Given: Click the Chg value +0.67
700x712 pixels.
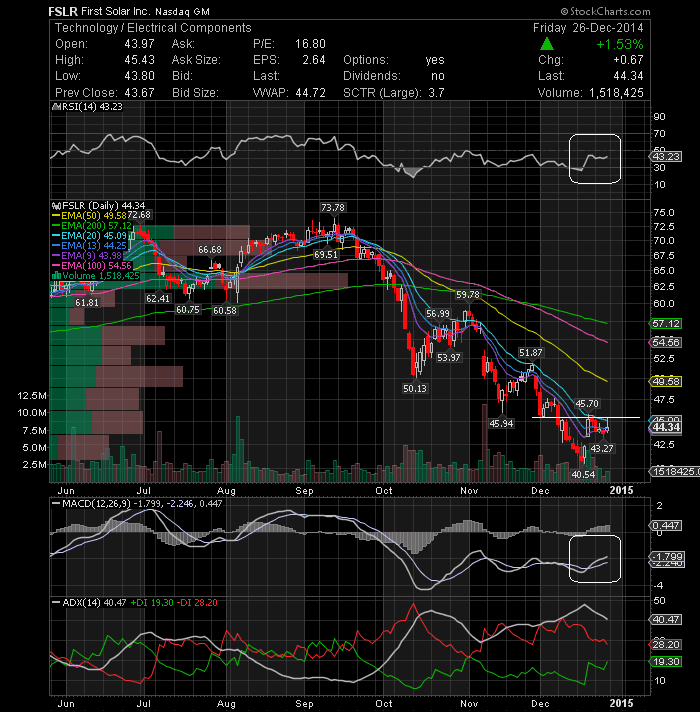Looking at the screenshot, I should pos(628,60).
